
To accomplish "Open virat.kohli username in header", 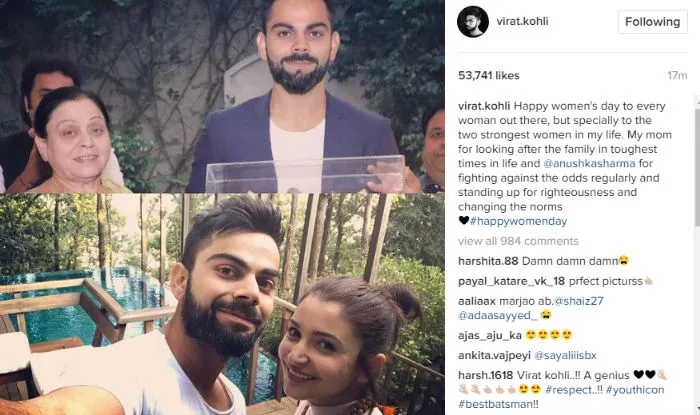I will tap(522, 21).
